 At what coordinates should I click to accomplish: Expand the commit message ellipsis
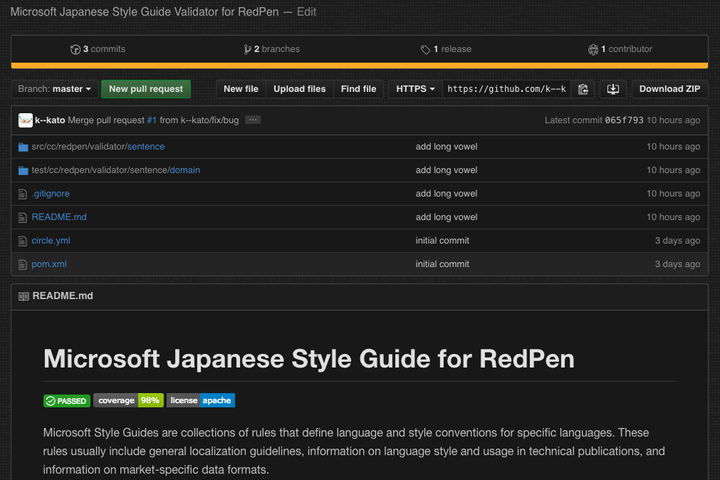click(252, 120)
